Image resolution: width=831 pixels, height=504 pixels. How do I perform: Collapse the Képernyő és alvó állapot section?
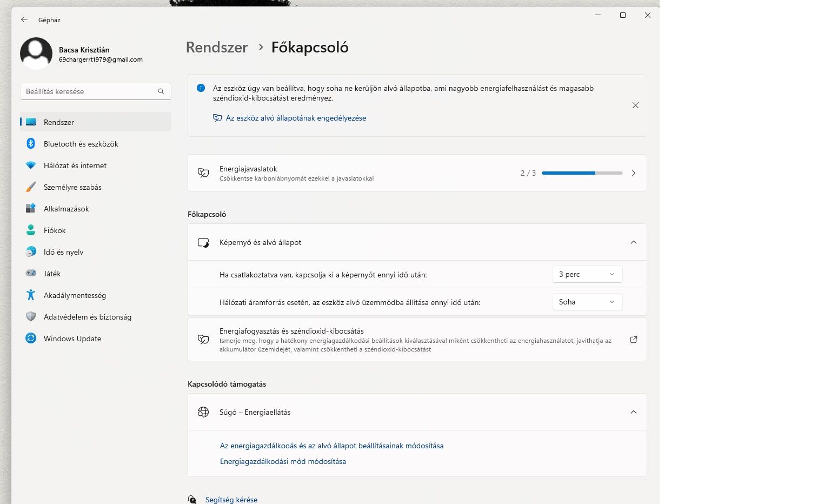pos(634,242)
